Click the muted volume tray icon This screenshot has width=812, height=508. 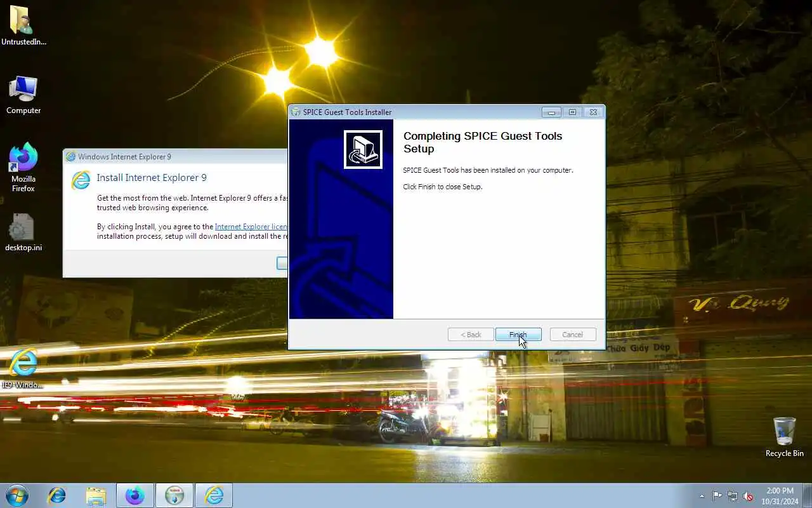click(749, 496)
